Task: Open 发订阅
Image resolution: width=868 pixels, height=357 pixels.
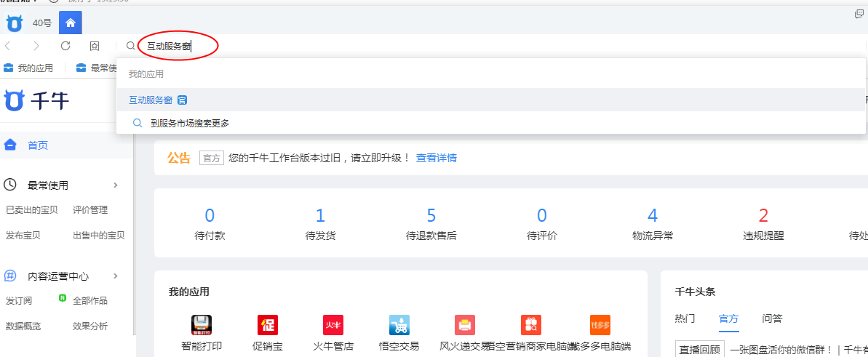Action: pos(18,301)
